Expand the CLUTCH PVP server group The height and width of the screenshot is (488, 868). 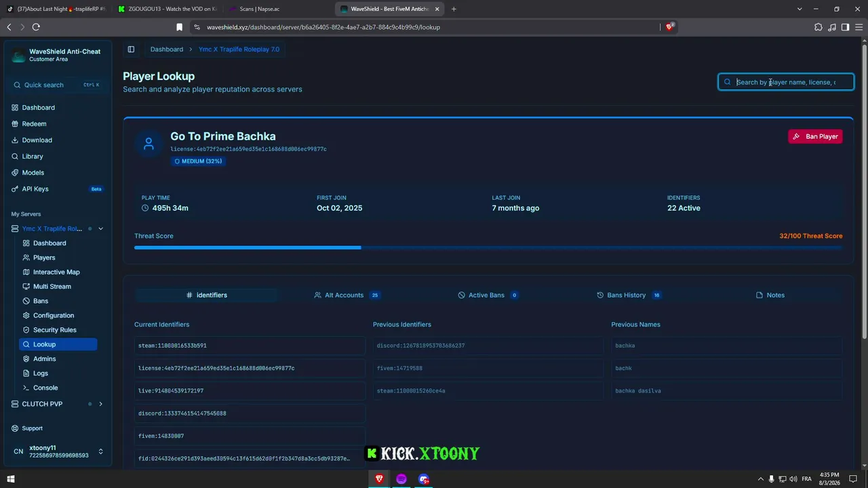pos(100,404)
